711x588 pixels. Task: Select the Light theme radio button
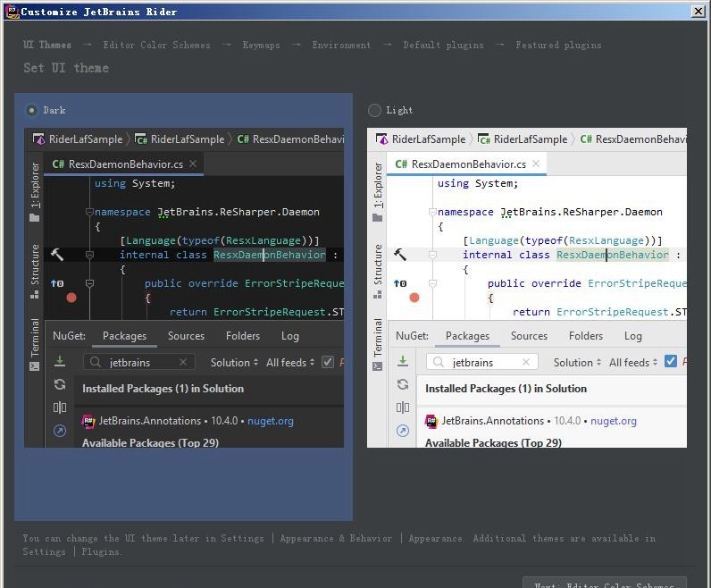[x=374, y=110]
